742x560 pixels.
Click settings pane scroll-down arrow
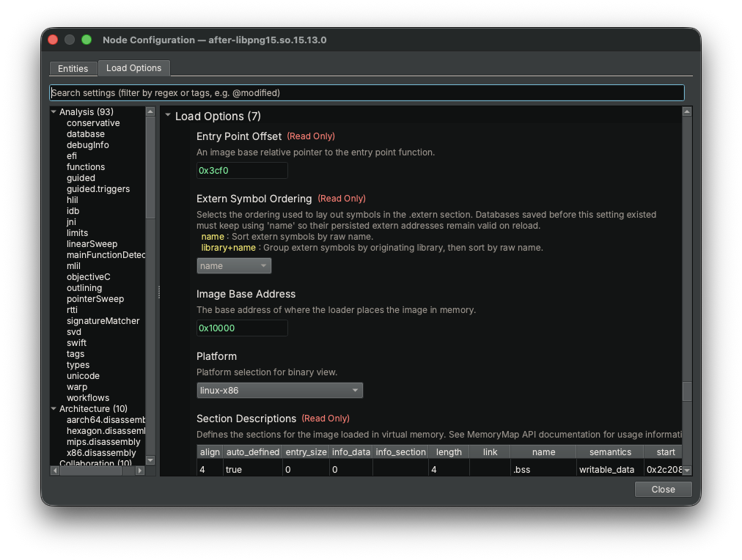(687, 470)
